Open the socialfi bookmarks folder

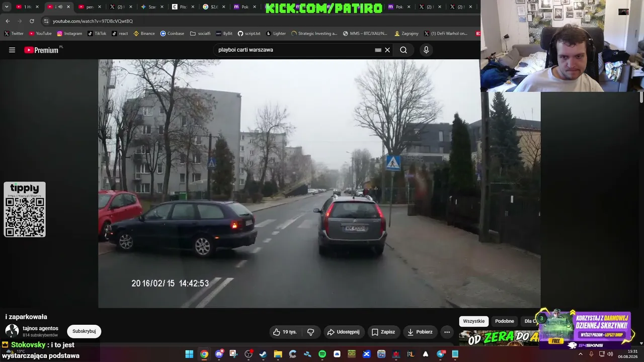200,34
